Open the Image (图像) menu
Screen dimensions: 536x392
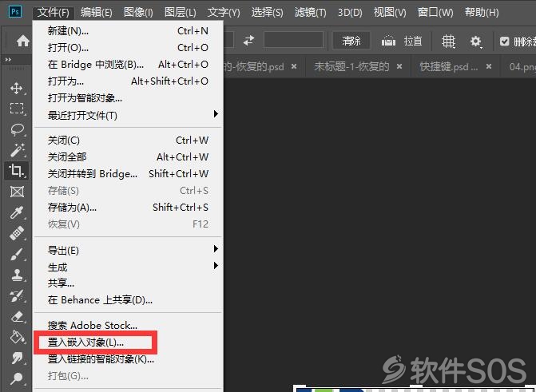(138, 12)
